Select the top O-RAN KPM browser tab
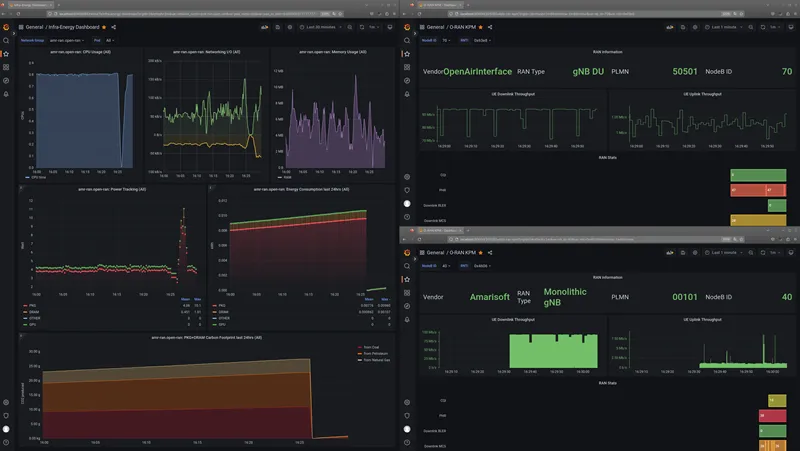 (439, 5)
